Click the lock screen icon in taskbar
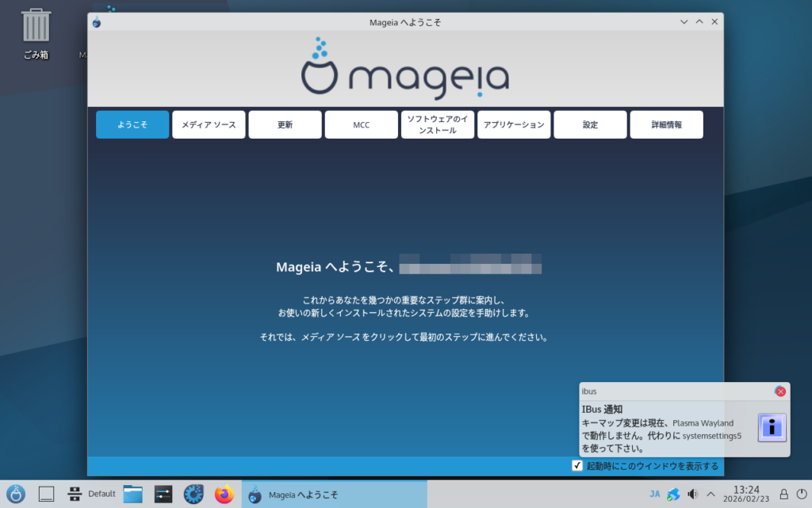 (783, 495)
